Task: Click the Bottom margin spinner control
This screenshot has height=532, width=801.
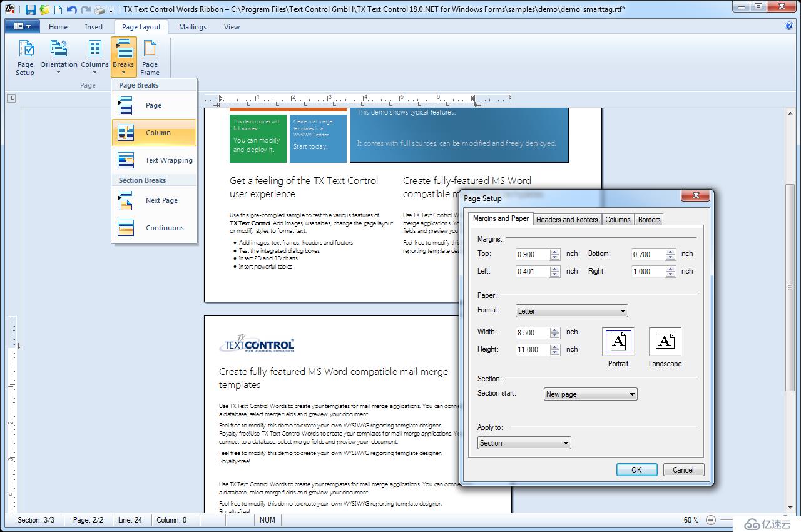Action: click(671, 254)
